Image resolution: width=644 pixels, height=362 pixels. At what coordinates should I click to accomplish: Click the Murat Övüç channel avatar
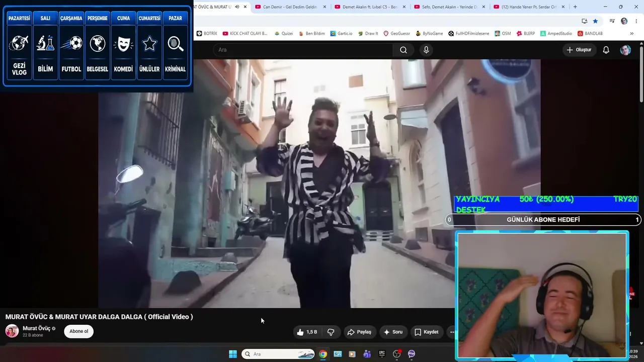12,331
